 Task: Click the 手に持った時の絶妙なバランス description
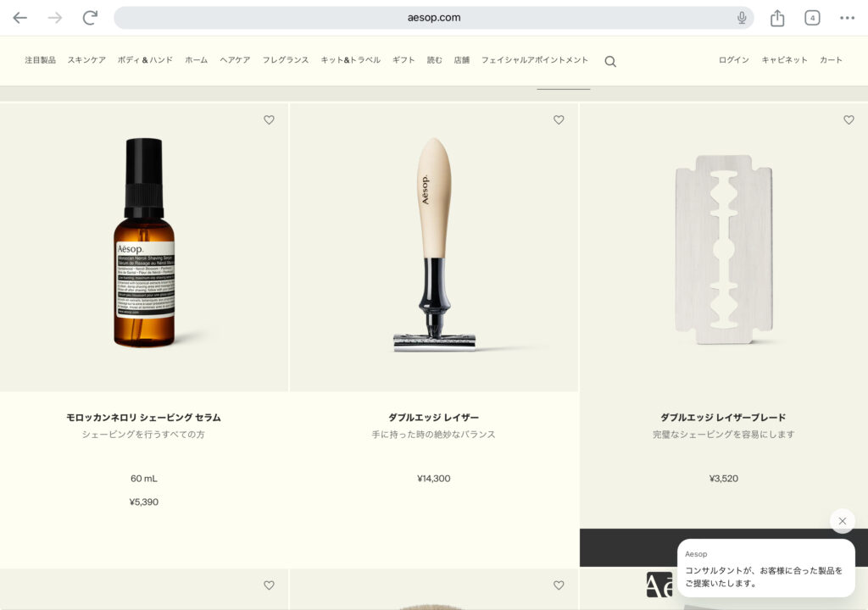tap(433, 435)
